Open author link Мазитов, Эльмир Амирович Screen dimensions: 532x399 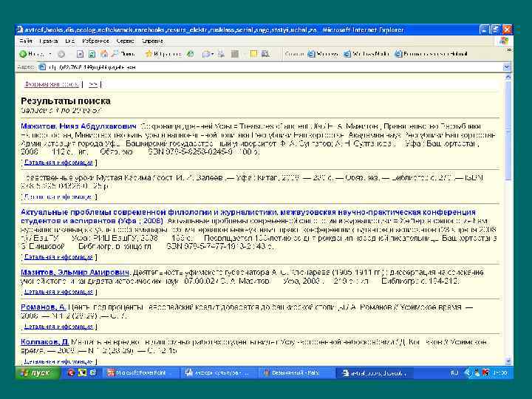pos(75,273)
